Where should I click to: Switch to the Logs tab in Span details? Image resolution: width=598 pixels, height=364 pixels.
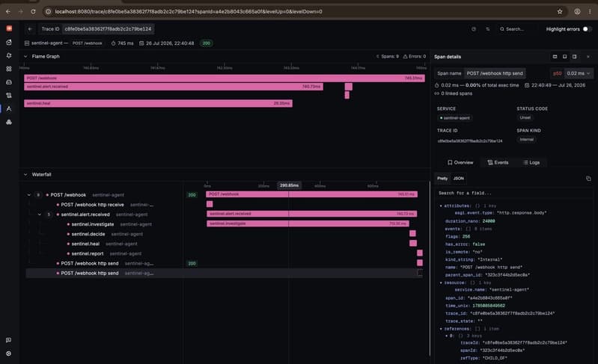[x=531, y=163]
